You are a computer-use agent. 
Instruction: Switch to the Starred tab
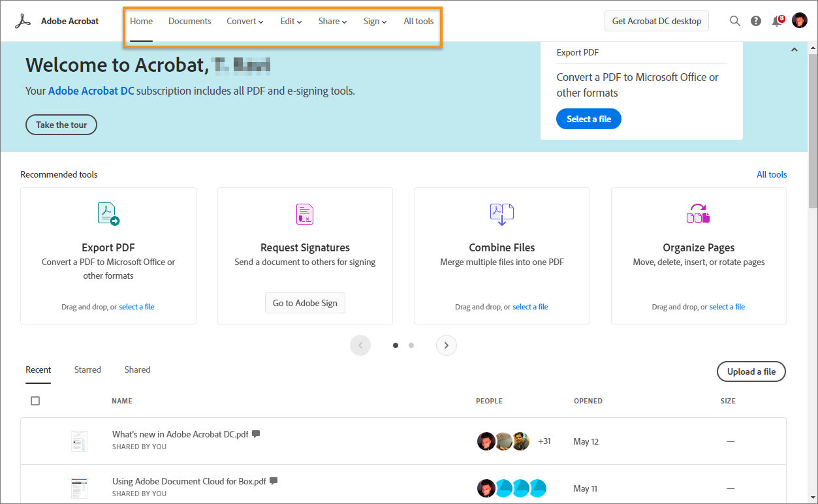(x=87, y=370)
